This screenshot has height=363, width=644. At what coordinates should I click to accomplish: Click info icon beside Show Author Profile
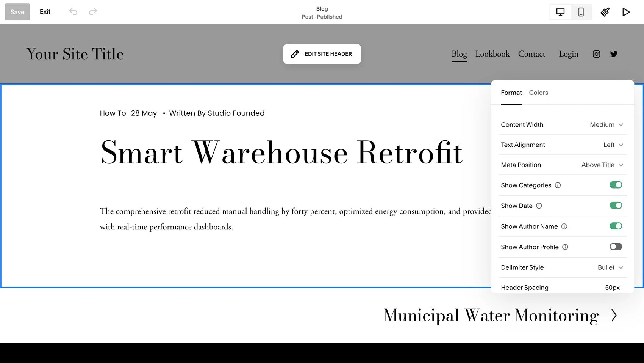coord(565,247)
